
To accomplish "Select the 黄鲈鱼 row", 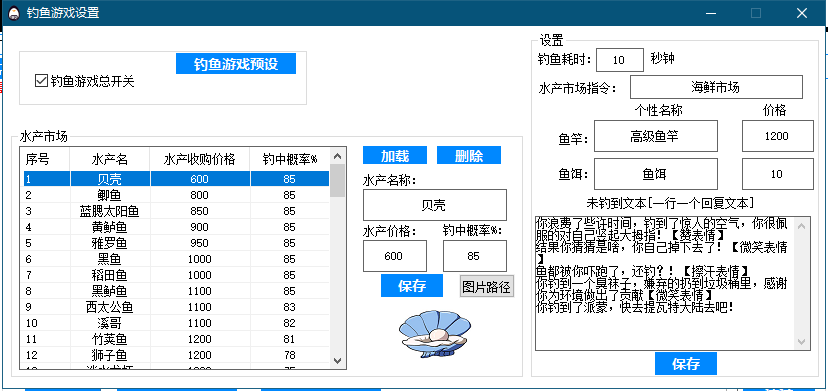I will point(175,227).
